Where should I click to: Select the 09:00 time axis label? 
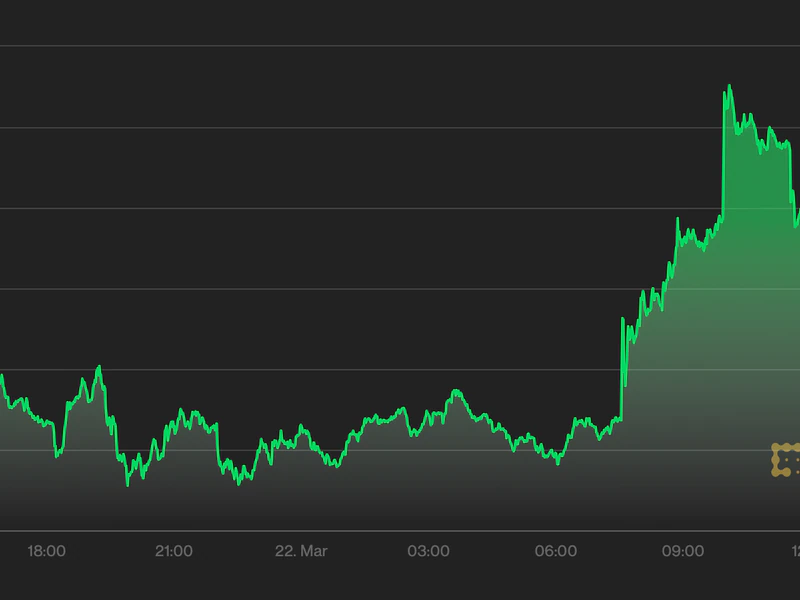tap(684, 551)
